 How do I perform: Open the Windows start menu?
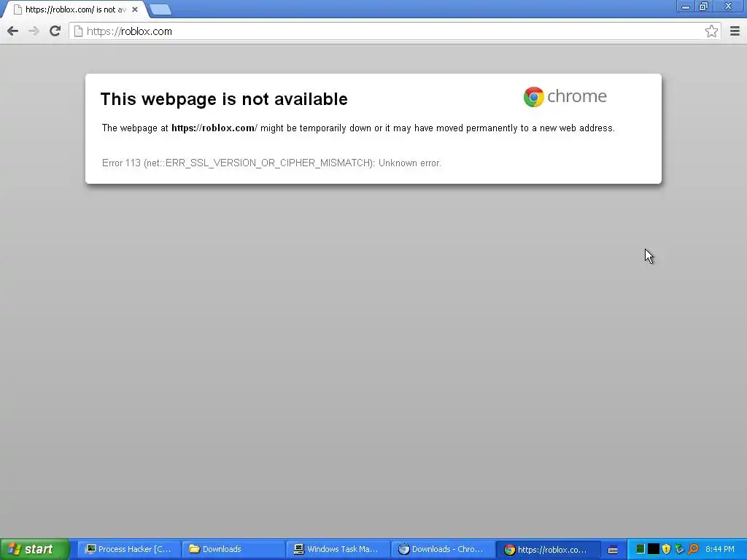click(34, 549)
